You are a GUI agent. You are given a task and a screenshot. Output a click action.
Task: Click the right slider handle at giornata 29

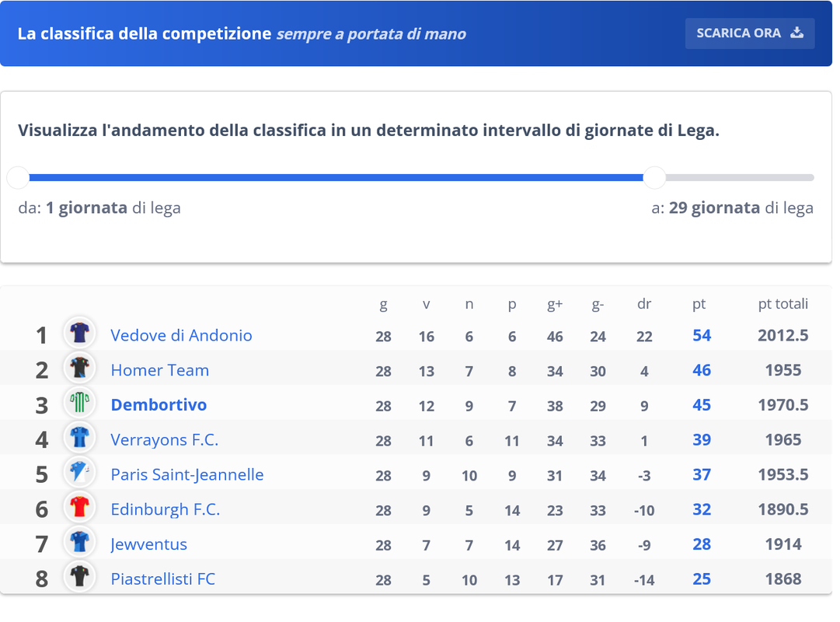(x=654, y=177)
